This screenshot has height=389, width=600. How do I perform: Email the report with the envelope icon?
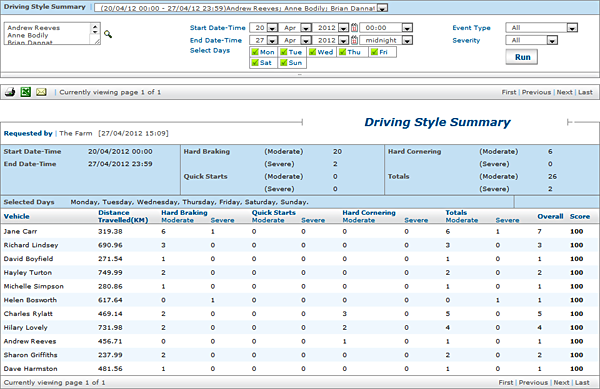(41, 92)
